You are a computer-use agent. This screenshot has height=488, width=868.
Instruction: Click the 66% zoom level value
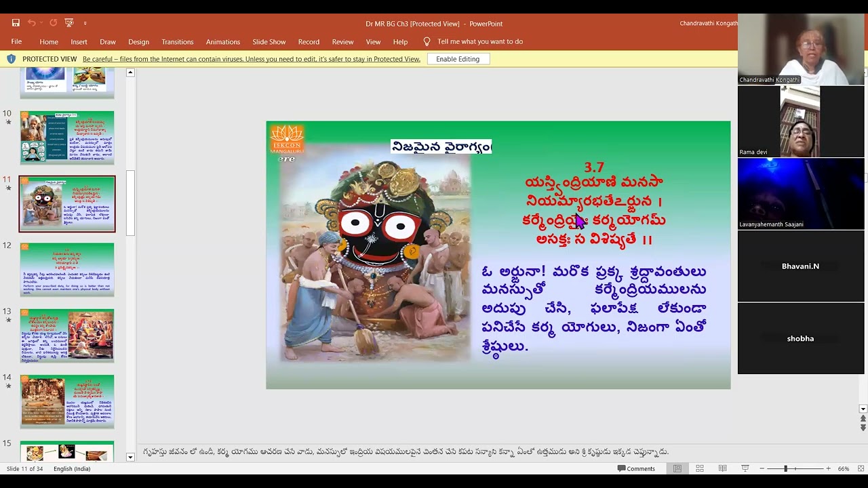coord(844,468)
